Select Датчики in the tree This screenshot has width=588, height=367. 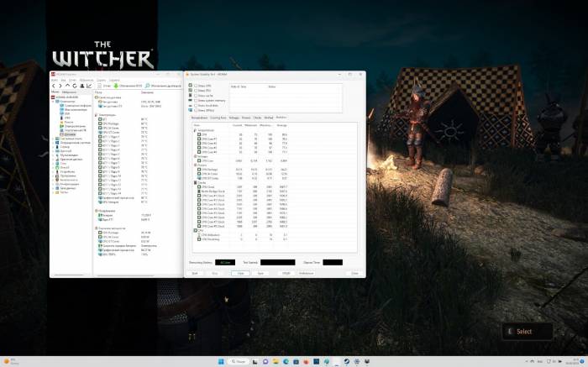68,134
